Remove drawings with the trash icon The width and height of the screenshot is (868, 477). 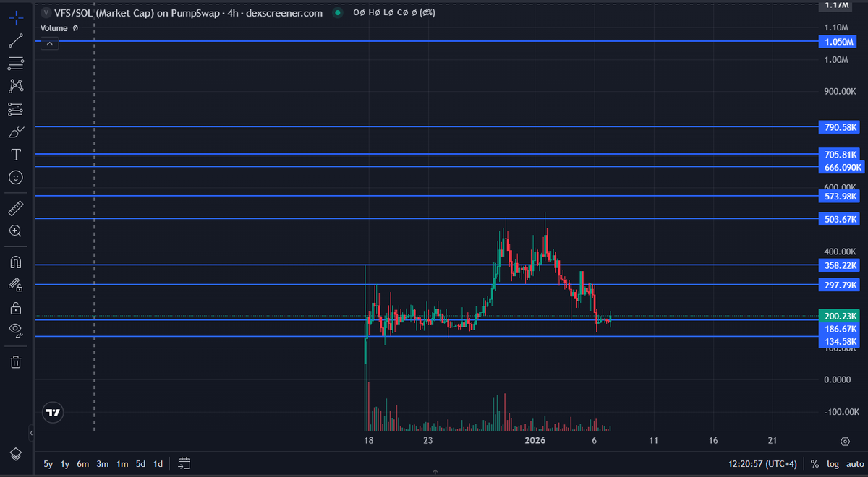coord(16,361)
